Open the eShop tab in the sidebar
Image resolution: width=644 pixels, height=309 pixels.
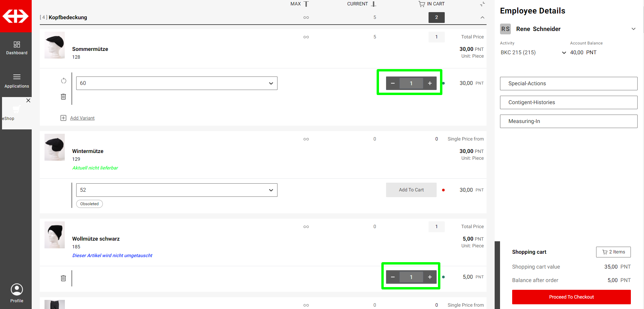[13, 113]
